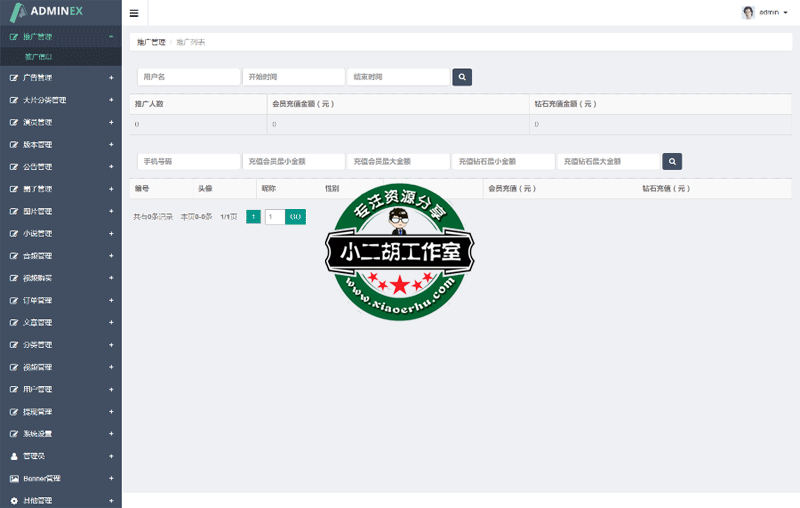This screenshot has width=800, height=508.
Task: Click the hamburger sidebar toggle icon
Action: (134, 13)
